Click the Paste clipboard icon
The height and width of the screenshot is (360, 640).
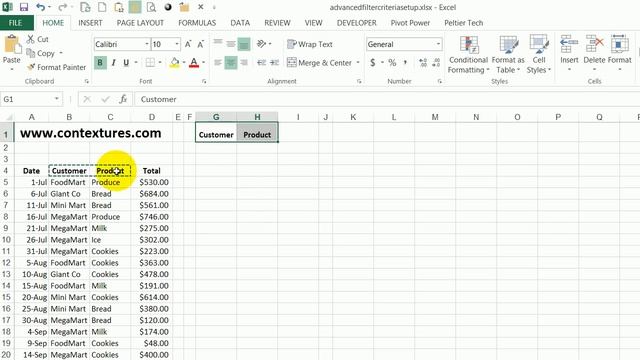[11, 45]
